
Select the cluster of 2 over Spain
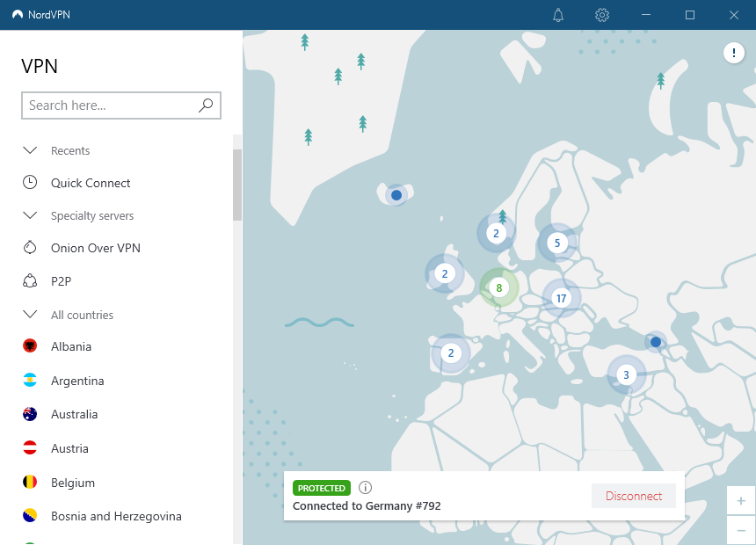pyautogui.click(x=451, y=353)
